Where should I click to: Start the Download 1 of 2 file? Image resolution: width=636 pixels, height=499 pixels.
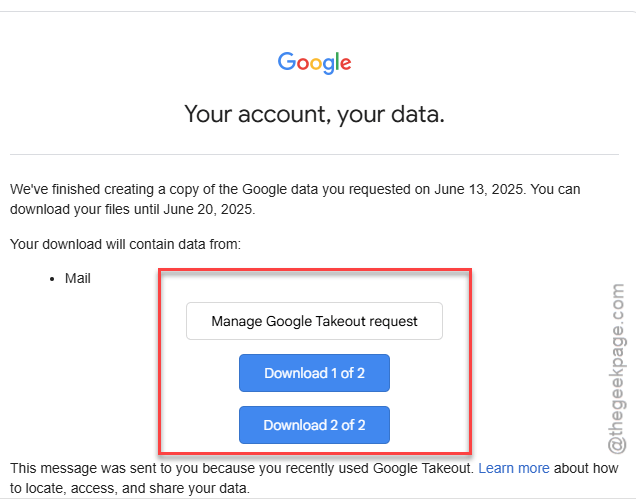point(314,373)
